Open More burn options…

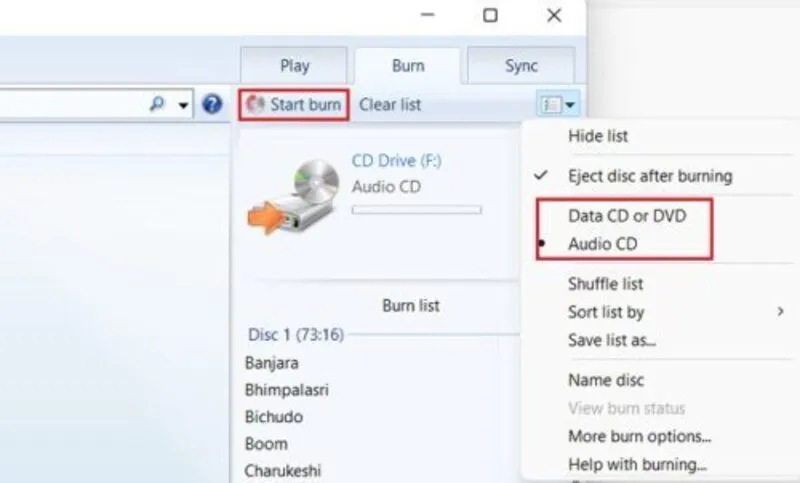pyautogui.click(x=639, y=437)
